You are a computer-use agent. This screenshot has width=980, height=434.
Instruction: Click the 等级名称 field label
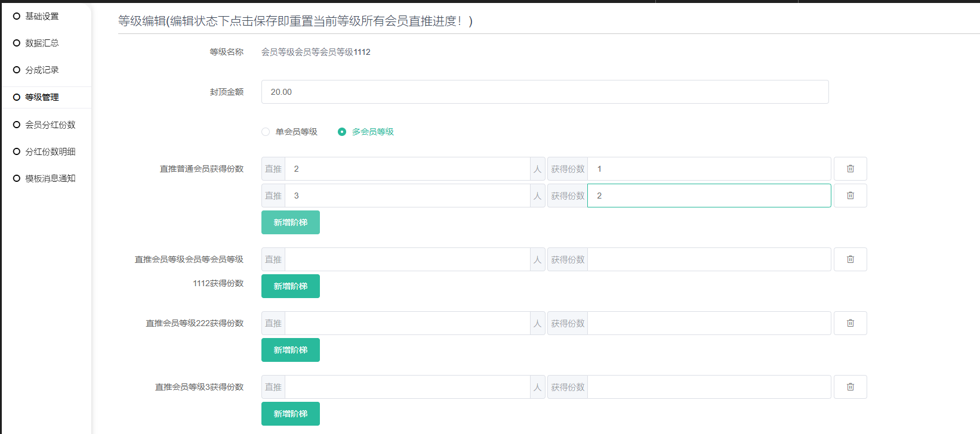tap(227, 52)
